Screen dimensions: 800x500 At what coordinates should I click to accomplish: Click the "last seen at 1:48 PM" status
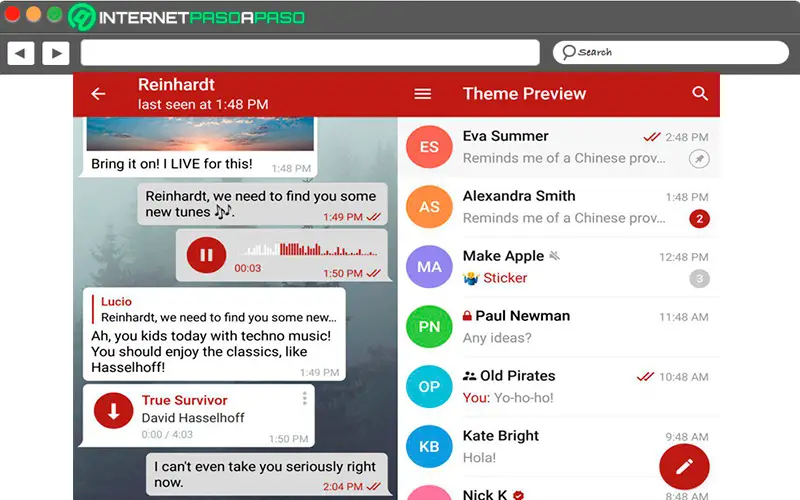coord(203,105)
